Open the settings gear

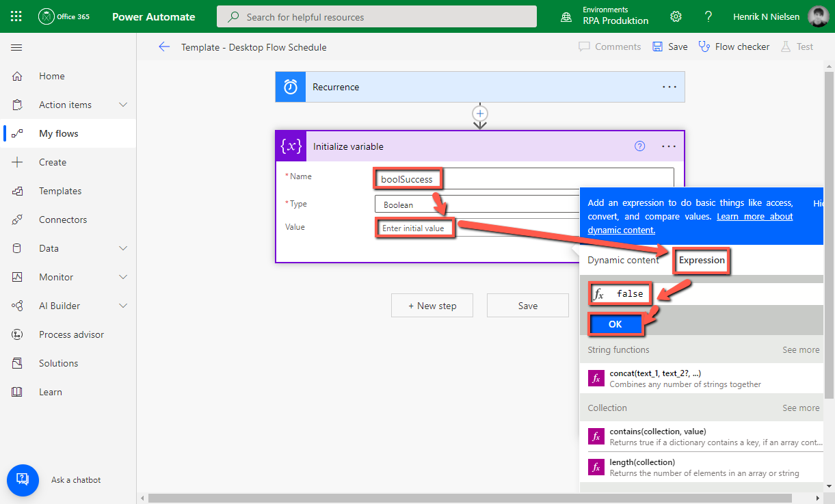(x=676, y=16)
